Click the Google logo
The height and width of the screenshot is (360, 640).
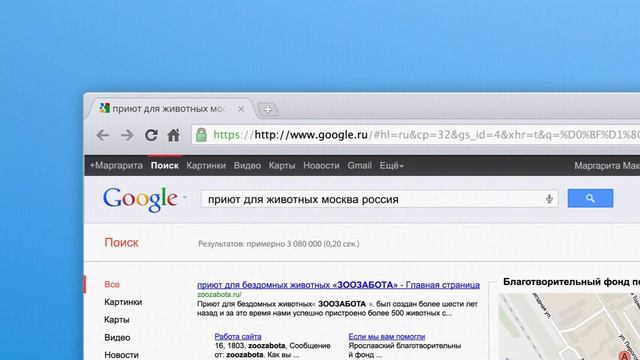coord(140,200)
